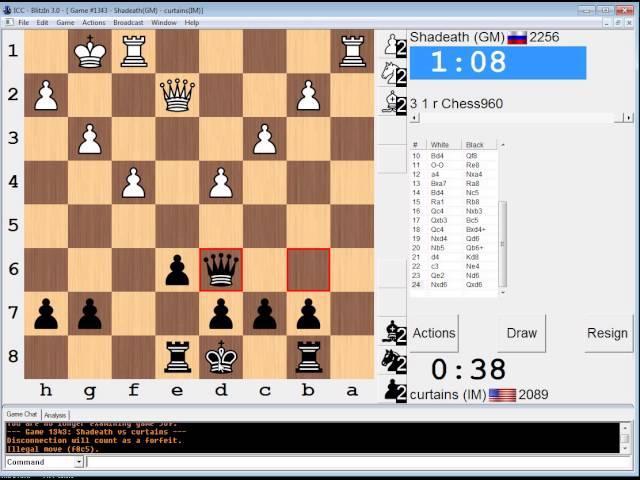Select final move 'Qxd6' in move list
The height and width of the screenshot is (480, 640).
coord(474,284)
